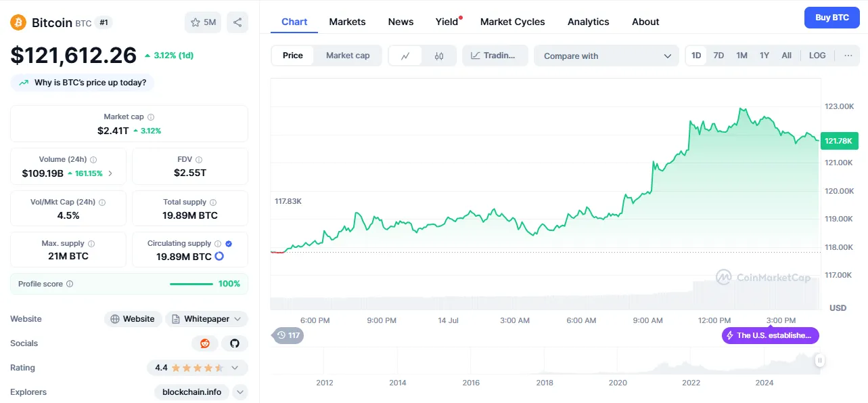Click the Market cap info icon
Screen dimensions: 868x403
151,117
